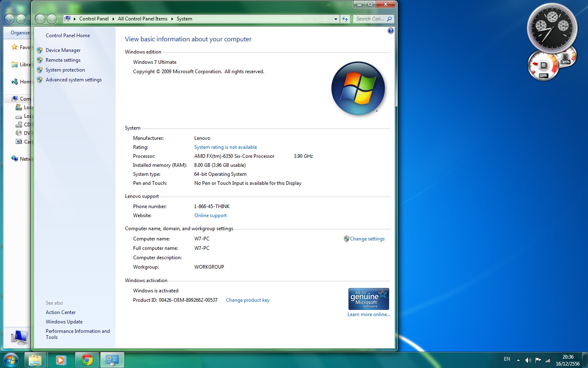Click the Change product key link
588x368 pixels.
[x=247, y=300]
